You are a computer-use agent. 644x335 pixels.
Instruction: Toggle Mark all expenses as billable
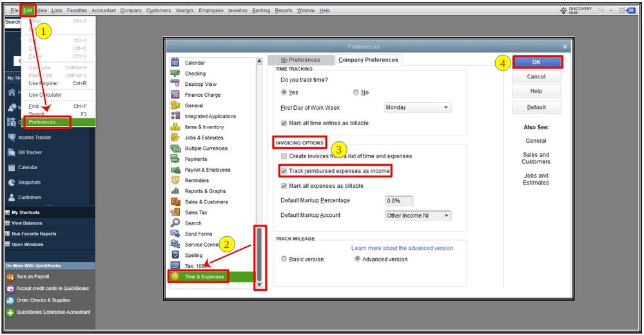284,186
